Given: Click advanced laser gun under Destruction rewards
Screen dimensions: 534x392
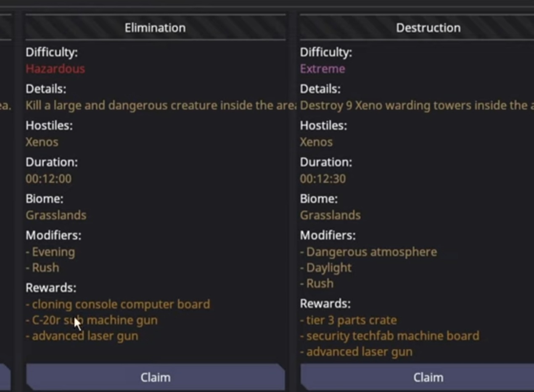Looking at the screenshot, I should tap(359, 352).
